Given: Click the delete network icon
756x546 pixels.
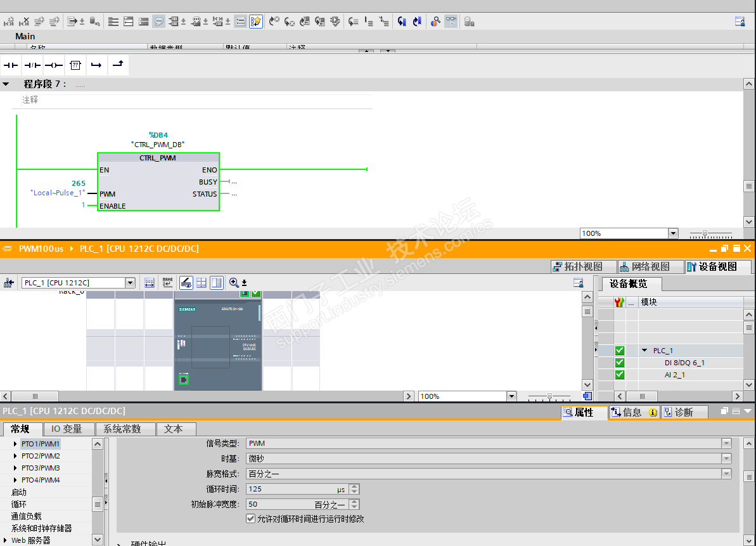Looking at the screenshot, I should click(24, 22).
